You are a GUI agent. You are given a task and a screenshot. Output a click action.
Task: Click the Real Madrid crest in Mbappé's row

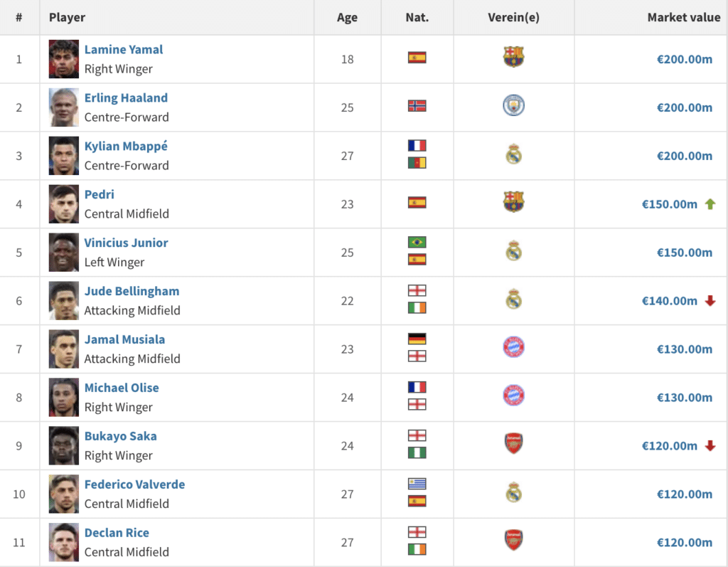(x=513, y=154)
